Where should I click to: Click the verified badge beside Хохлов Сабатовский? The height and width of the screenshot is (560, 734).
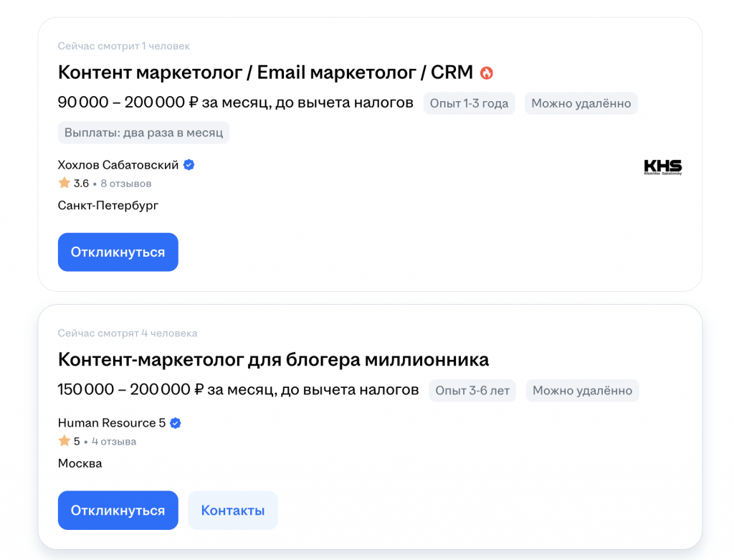click(188, 164)
